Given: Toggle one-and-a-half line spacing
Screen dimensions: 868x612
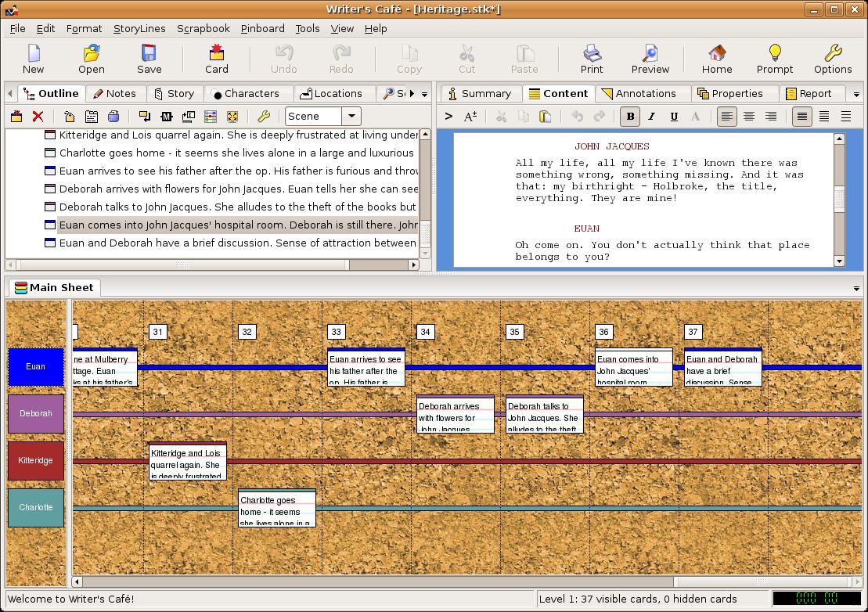Looking at the screenshot, I should click(824, 116).
